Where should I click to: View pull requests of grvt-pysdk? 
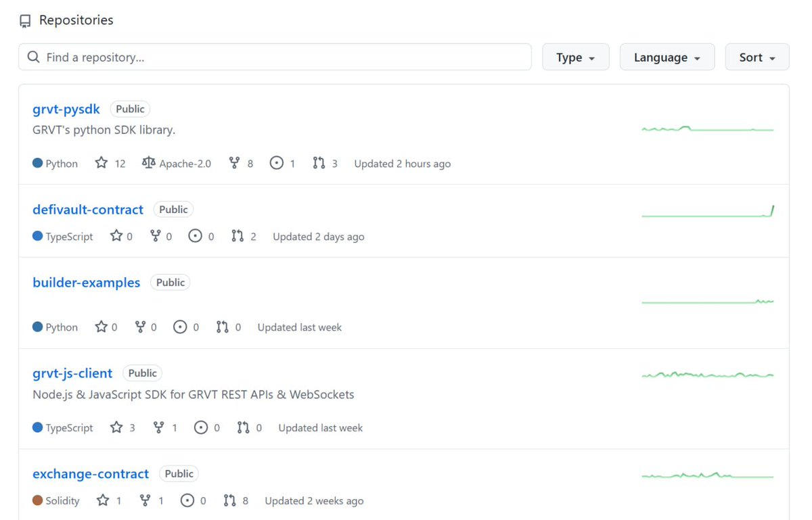(x=325, y=164)
